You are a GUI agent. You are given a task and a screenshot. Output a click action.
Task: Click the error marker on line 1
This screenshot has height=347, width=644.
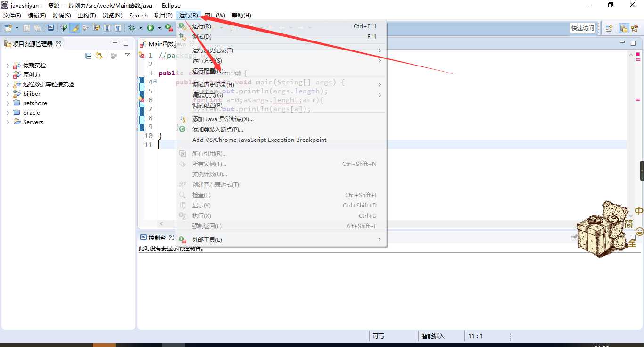pos(141,55)
